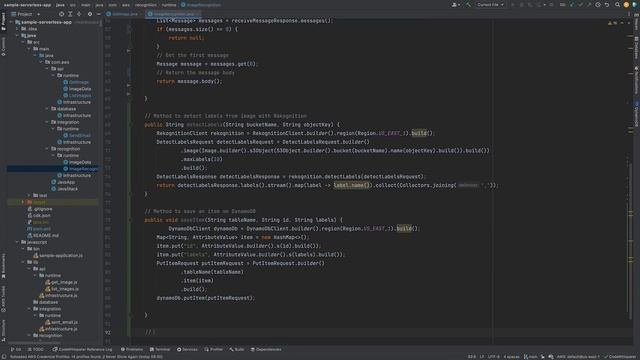Viewport: 640px width, 360px height.
Task: Collapse the javascript folder
Action: click(17, 242)
